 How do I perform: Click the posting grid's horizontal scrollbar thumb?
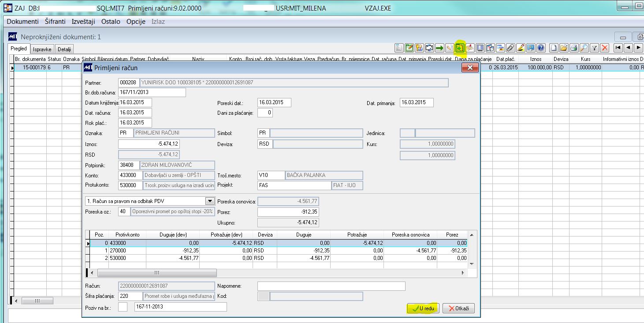[x=156, y=273]
